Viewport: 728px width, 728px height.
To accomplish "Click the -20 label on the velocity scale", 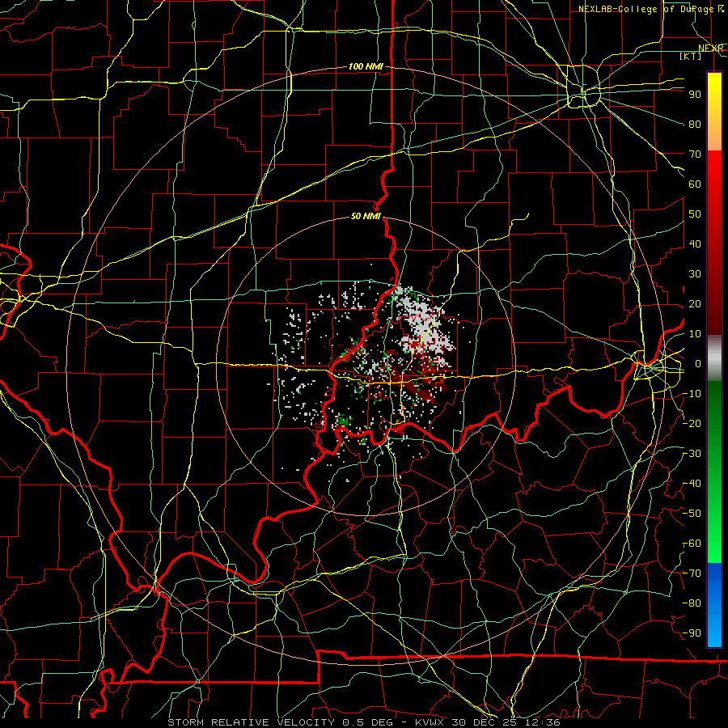I will (692, 424).
